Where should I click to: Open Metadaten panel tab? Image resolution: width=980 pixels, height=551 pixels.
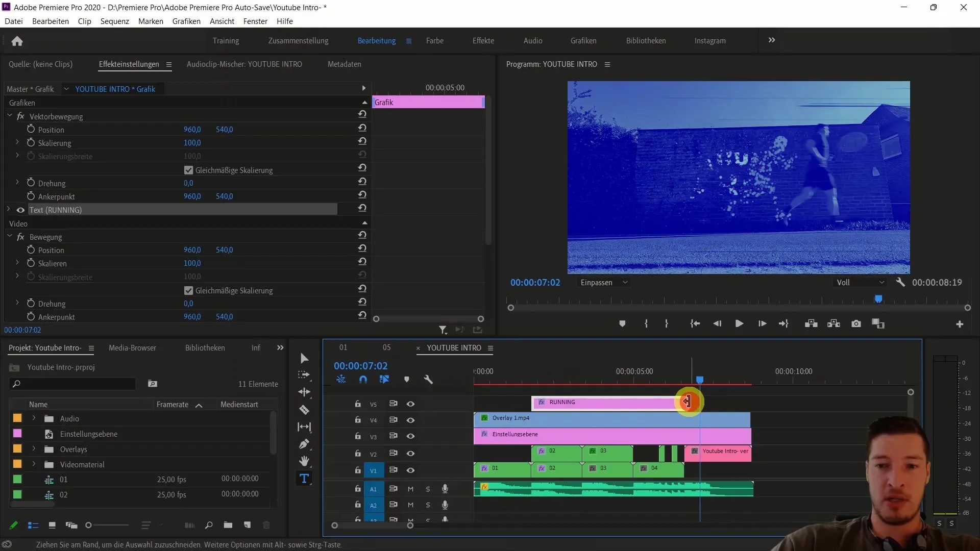click(345, 64)
